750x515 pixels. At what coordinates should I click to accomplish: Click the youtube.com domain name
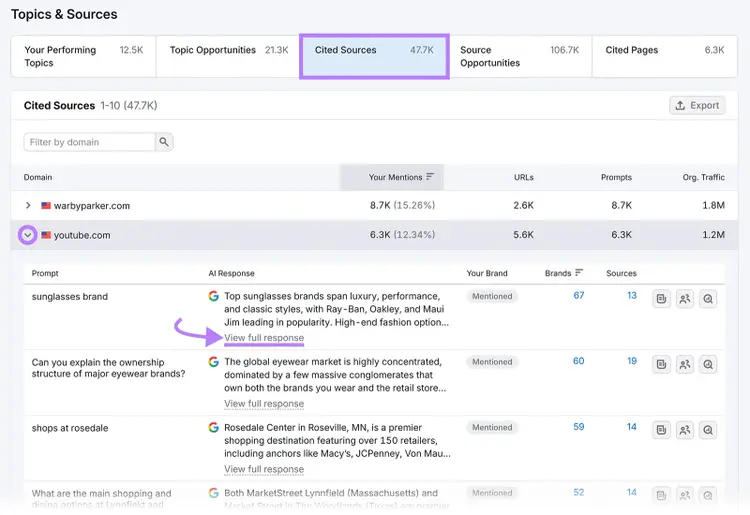click(82, 235)
